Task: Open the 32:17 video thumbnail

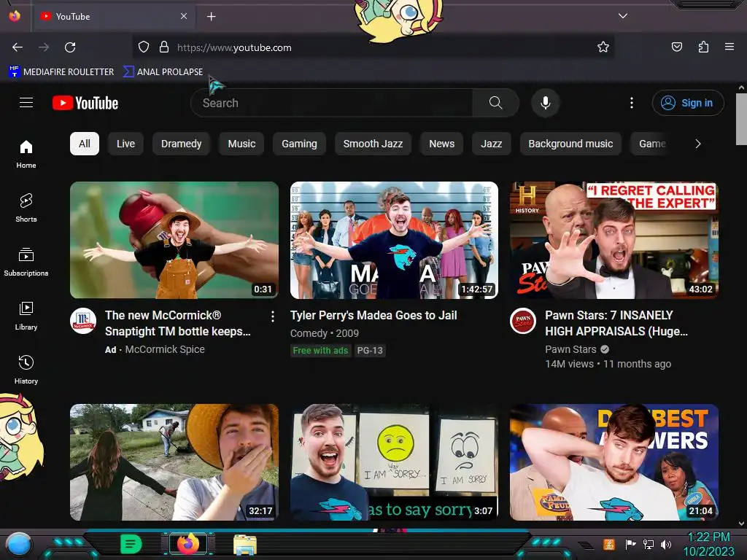Action: (x=174, y=462)
